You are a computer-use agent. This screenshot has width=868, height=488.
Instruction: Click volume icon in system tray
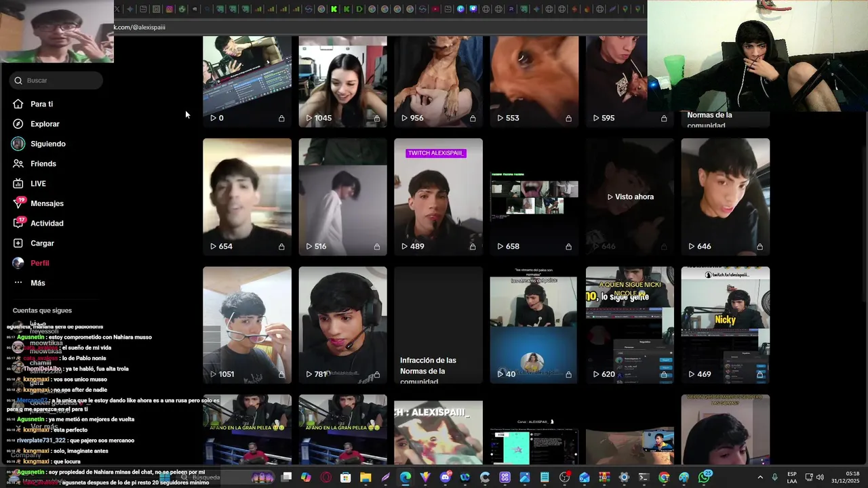point(820,477)
